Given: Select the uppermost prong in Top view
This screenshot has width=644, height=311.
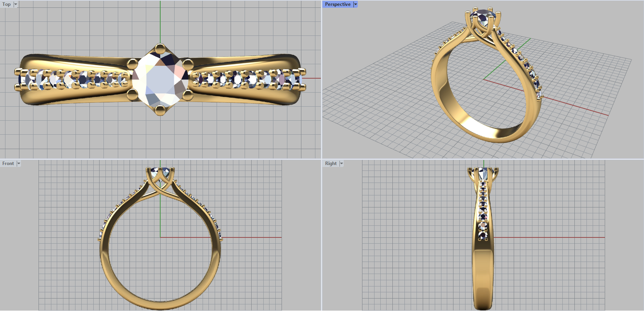Looking at the screenshot, I should click(x=160, y=49).
